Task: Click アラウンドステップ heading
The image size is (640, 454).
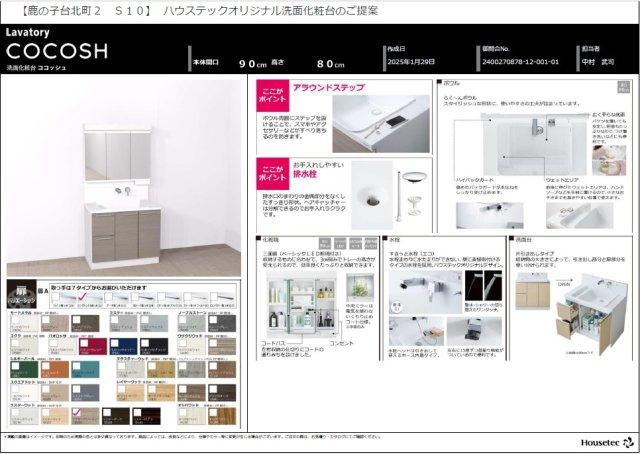Action: click(x=329, y=87)
